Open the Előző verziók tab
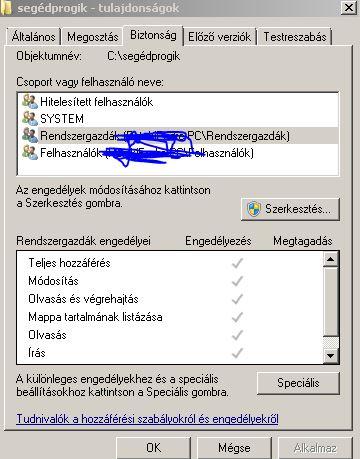Viewport: 360px width, 459px height. (219, 37)
